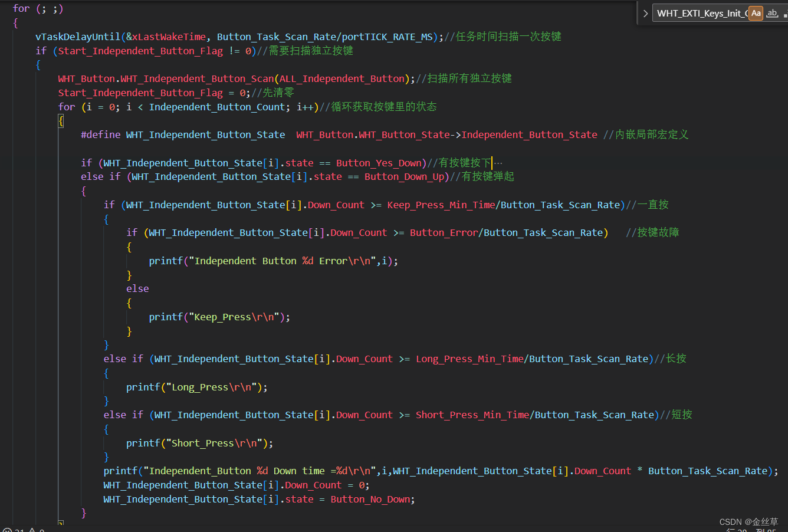
Task: Click comment 按键故障
Action: 653,232
